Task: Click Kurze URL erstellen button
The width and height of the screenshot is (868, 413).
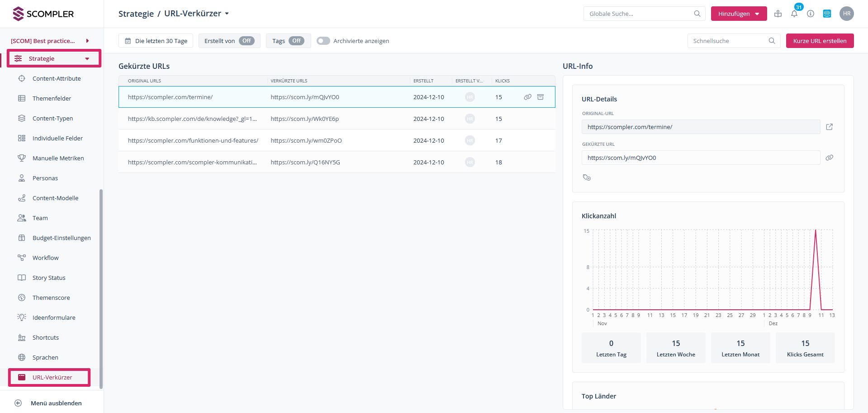Action: [x=820, y=41]
